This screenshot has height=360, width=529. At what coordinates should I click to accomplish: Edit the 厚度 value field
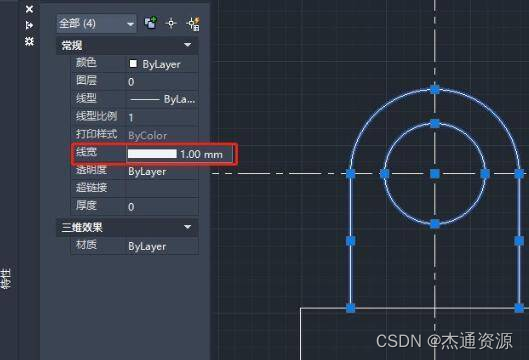(162, 206)
